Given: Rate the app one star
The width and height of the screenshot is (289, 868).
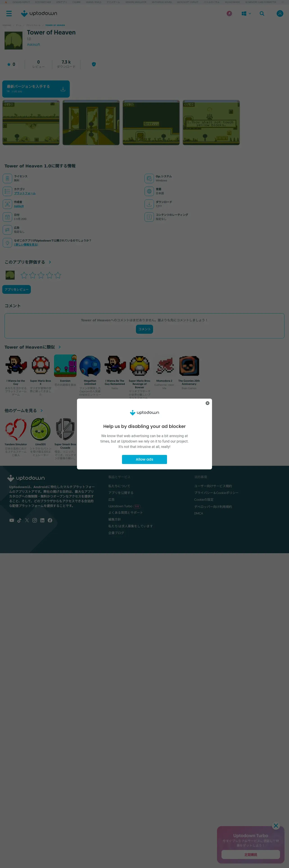Looking at the screenshot, I should 24,275.
